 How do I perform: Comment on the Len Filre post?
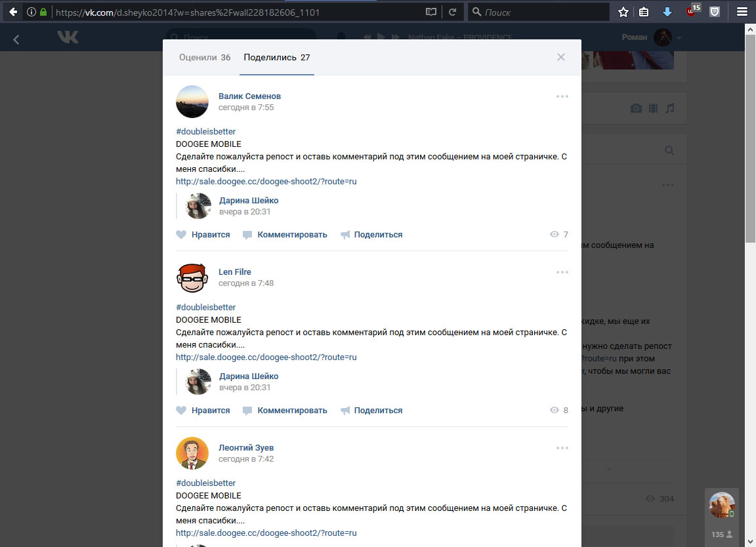tap(285, 411)
